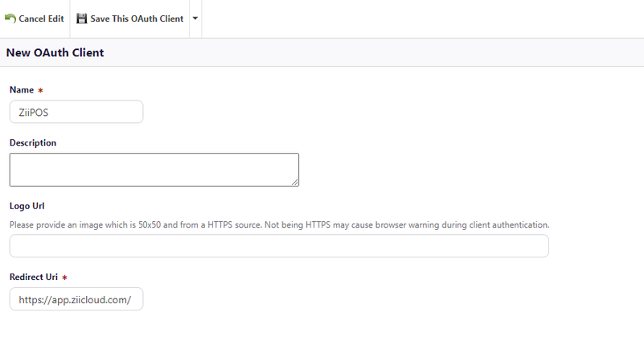Click the Name field label
This screenshot has width=644, height=362.
tap(22, 90)
